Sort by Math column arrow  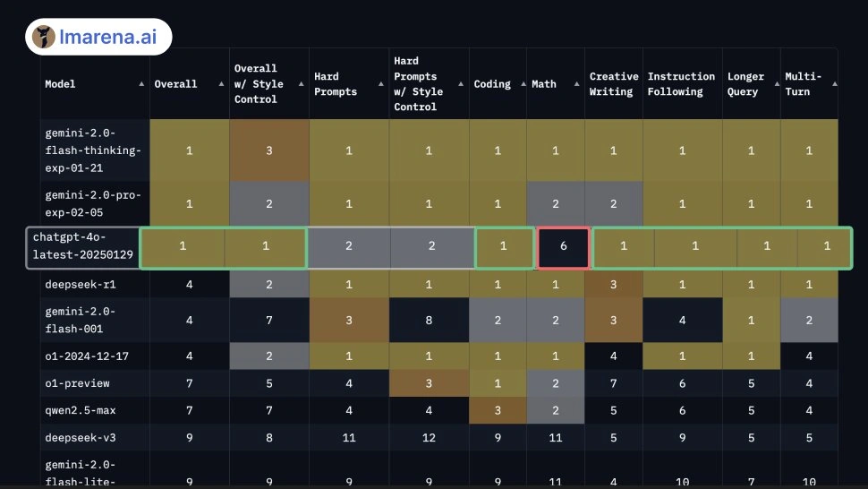577,84
